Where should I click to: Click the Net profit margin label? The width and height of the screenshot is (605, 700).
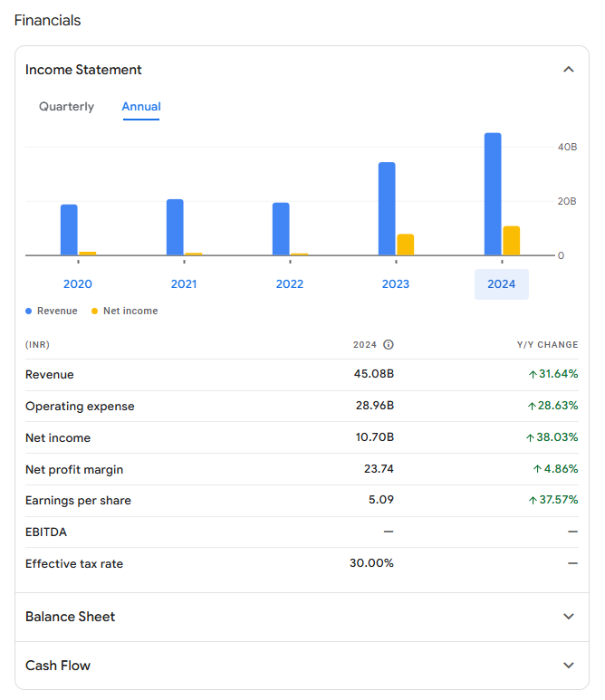coord(74,470)
